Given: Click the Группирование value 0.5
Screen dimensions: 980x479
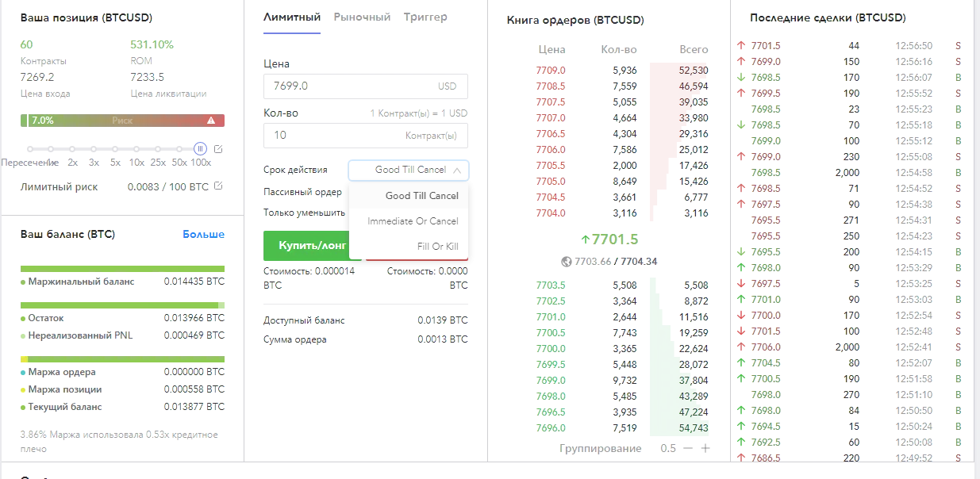Looking at the screenshot, I should [x=668, y=449].
